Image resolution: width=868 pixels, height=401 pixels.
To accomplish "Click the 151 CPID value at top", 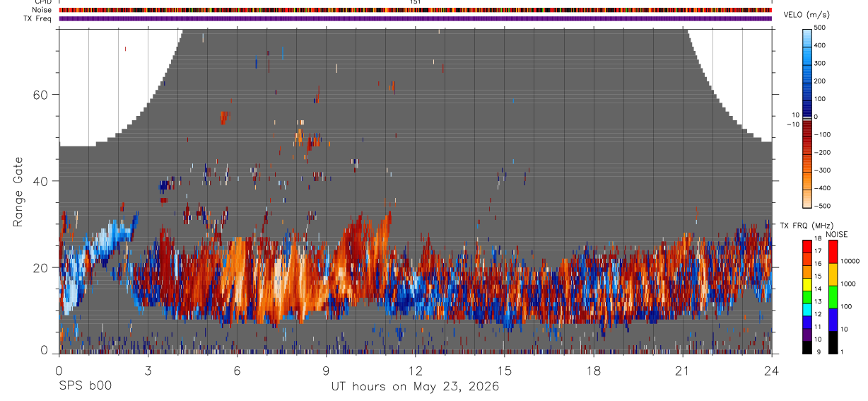I will coord(415,2).
